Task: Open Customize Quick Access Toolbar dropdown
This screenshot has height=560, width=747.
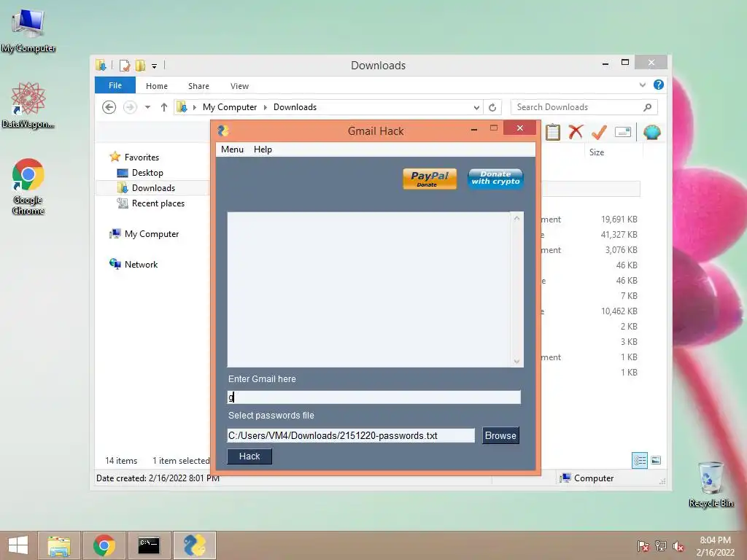Action: (x=154, y=66)
